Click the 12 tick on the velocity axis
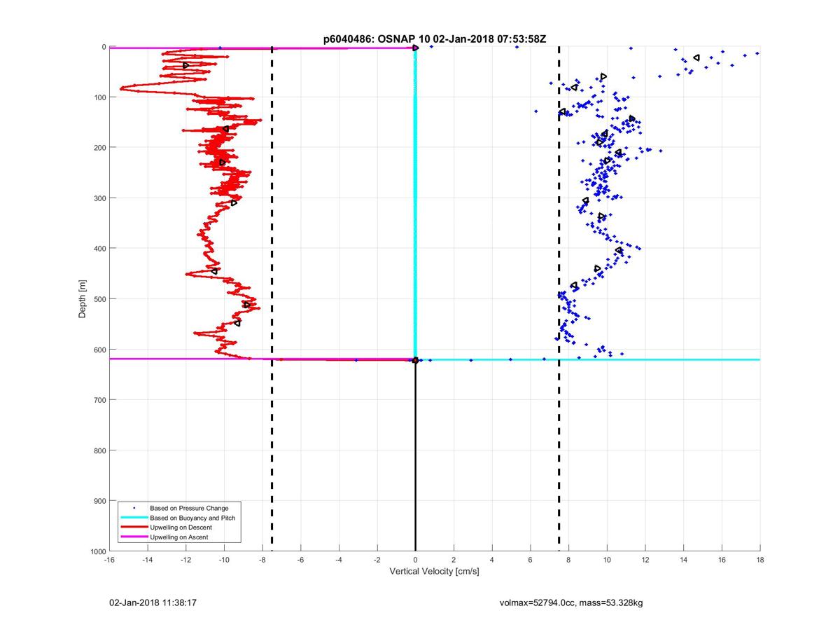The image size is (840, 620). point(645,560)
